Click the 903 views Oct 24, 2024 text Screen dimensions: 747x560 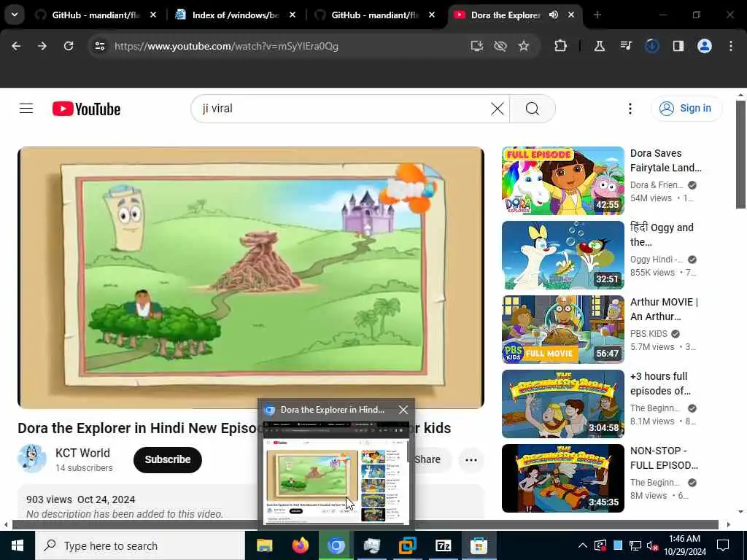pos(80,499)
